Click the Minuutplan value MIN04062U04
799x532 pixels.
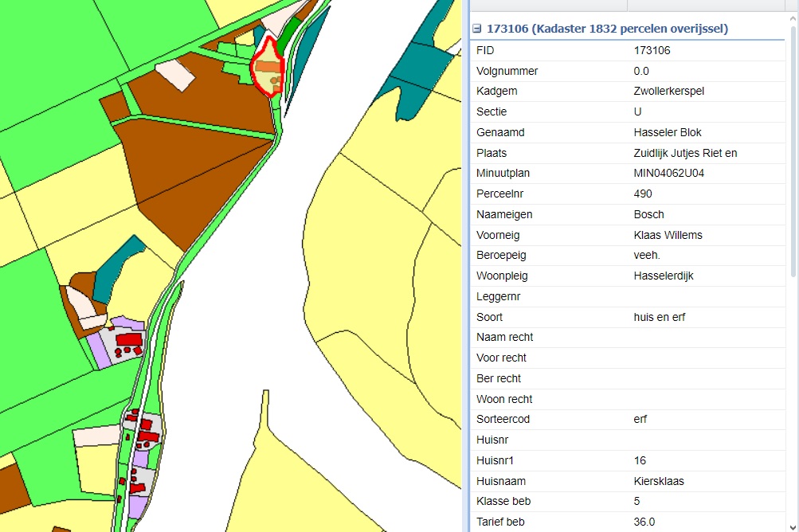point(668,174)
